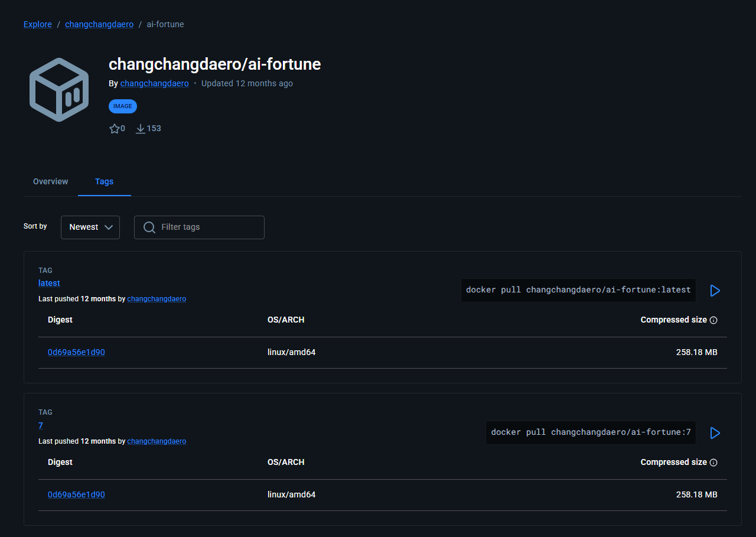
Task: Open pusher changchangdaero link in latest tag card
Action: (x=157, y=299)
